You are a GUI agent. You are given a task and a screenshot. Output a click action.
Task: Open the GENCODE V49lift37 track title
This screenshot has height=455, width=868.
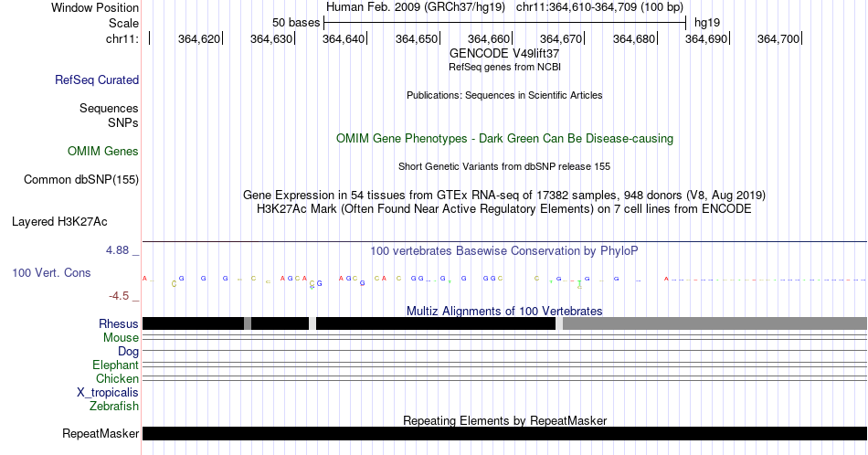pyautogui.click(x=504, y=54)
